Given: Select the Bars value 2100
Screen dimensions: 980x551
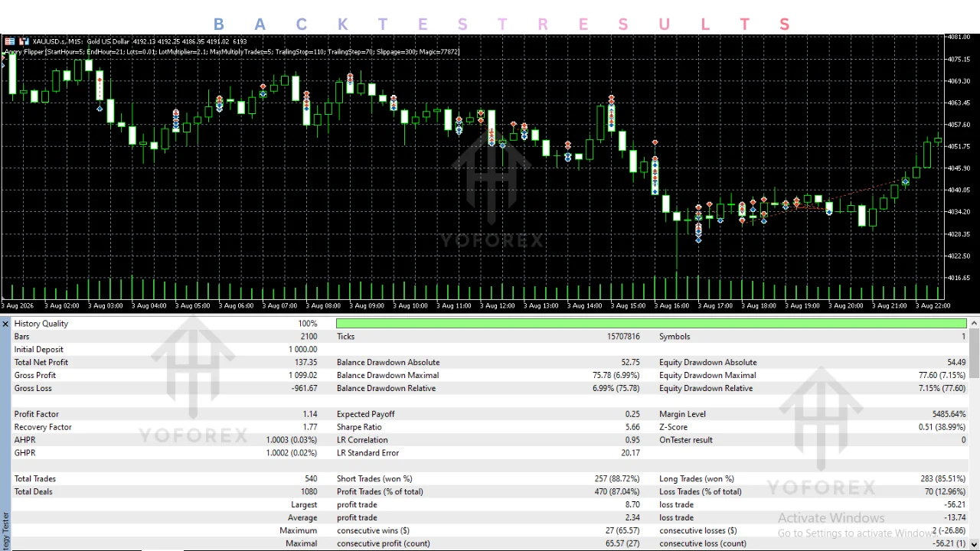Looking at the screenshot, I should [309, 337].
